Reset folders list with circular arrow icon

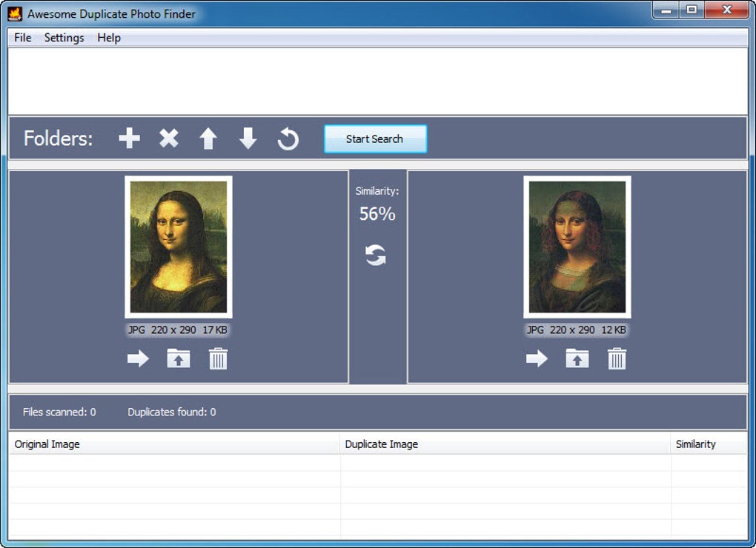pyautogui.click(x=288, y=138)
